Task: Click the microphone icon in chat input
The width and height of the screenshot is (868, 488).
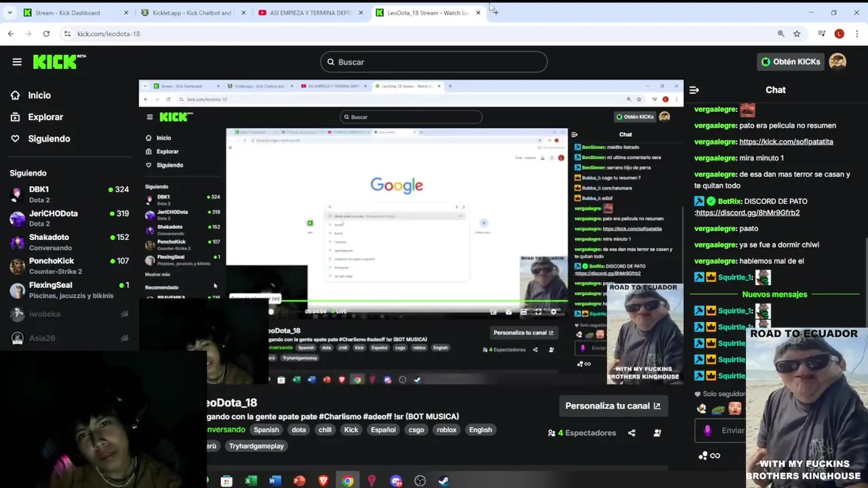Action: (x=707, y=430)
